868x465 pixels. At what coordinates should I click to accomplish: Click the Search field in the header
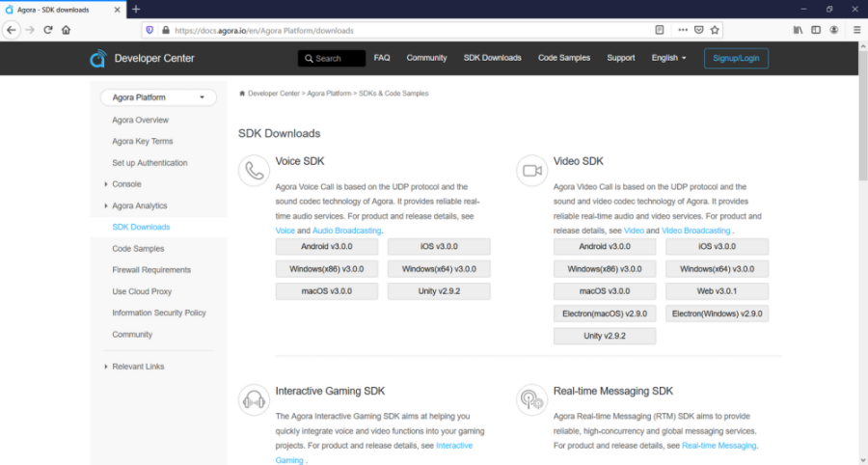coord(332,58)
